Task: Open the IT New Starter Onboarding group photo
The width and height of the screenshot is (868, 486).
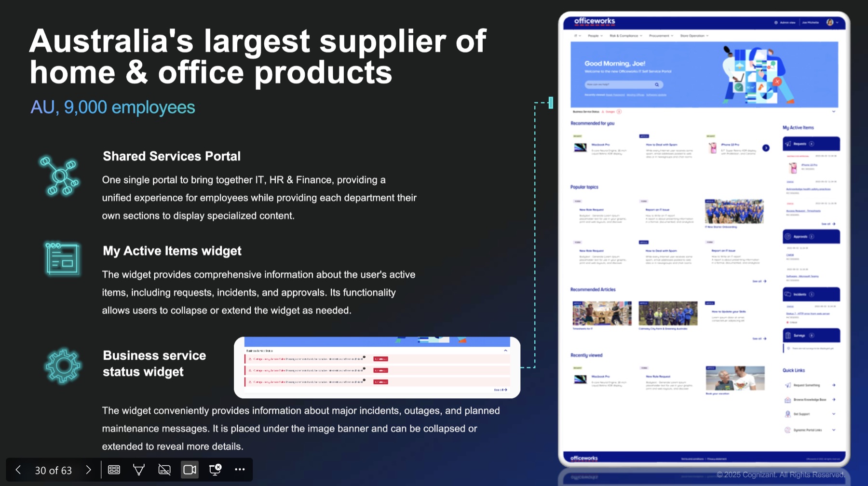Action: click(x=734, y=211)
